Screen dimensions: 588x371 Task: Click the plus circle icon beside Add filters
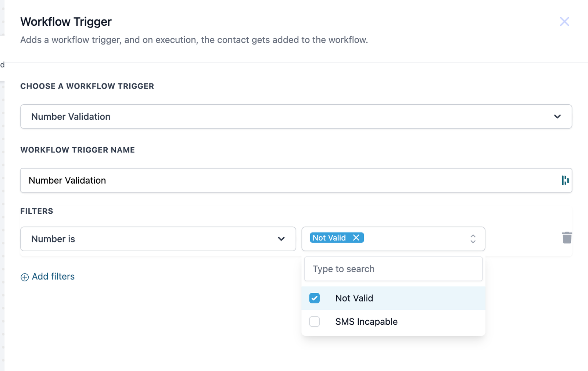(25, 277)
